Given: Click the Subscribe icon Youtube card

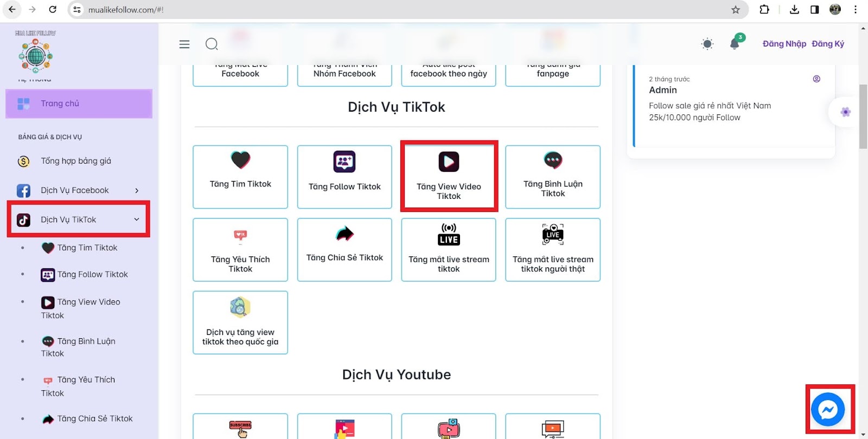Looking at the screenshot, I should 240,429.
